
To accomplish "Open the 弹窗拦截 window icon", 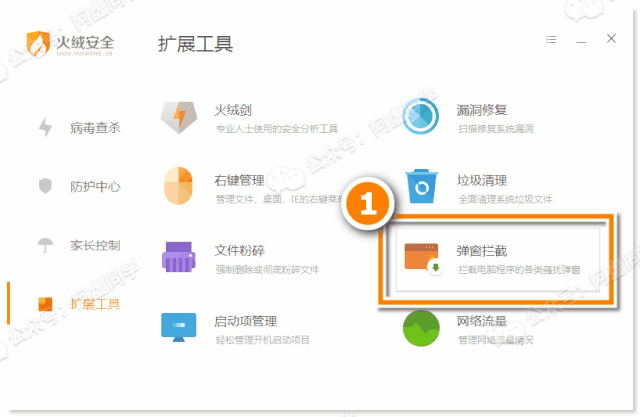I will tap(424, 259).
